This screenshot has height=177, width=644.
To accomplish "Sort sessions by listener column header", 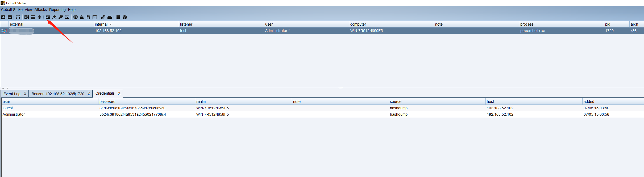I will (x=221, y=24).
